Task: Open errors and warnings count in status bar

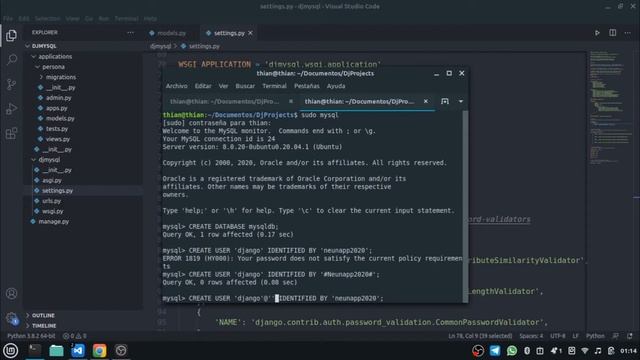Action: [x=74, y=336]
